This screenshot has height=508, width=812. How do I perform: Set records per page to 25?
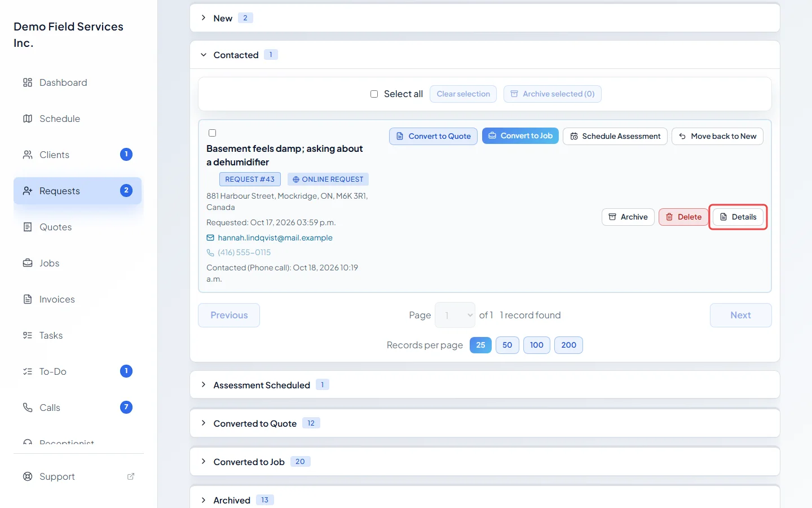[x=480, y=345]
